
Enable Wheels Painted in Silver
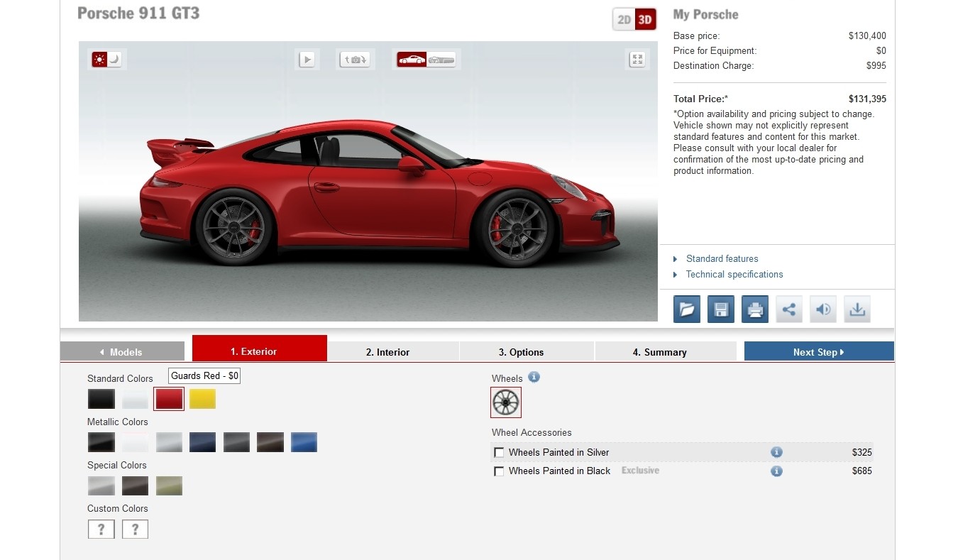[500, 452]
